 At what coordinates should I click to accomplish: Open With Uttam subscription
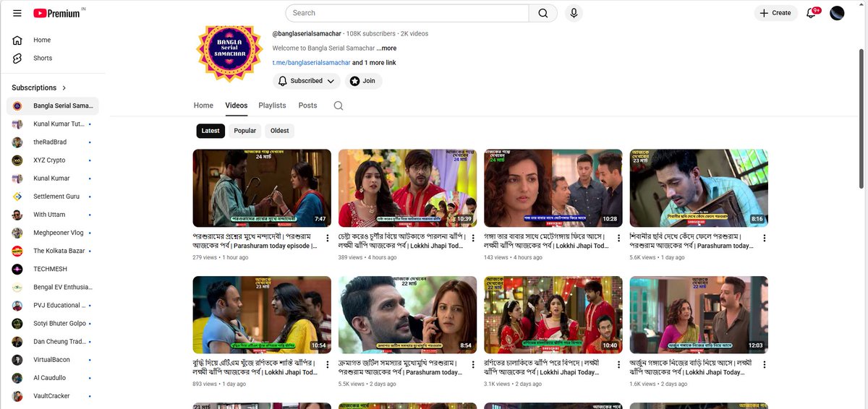pos(52,215)
